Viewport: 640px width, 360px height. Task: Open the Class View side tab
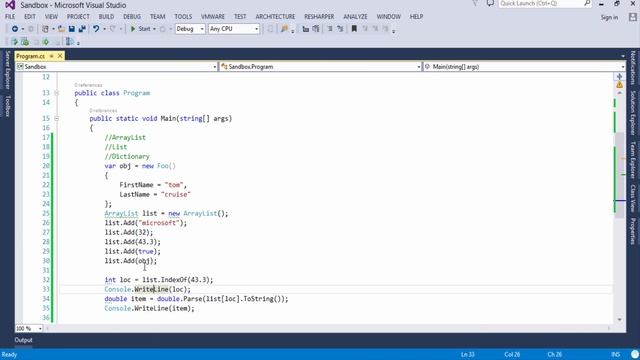(633, 198)
